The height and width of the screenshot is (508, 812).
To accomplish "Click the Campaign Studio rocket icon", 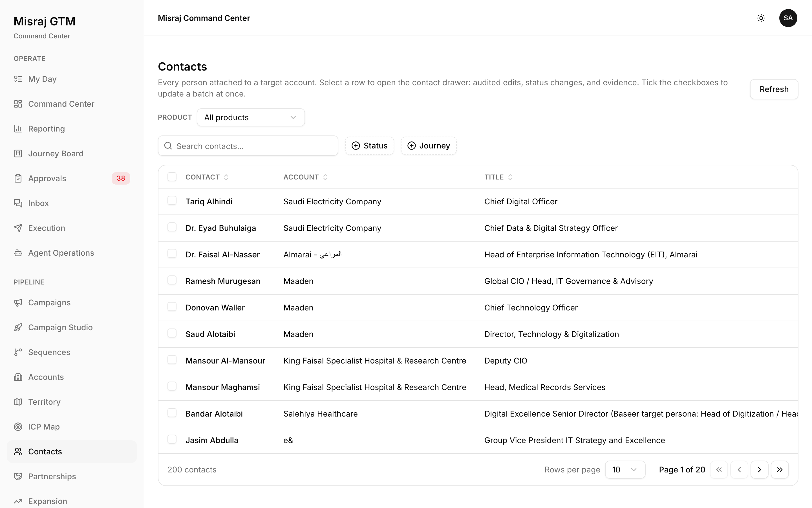I will click(18, 328).
